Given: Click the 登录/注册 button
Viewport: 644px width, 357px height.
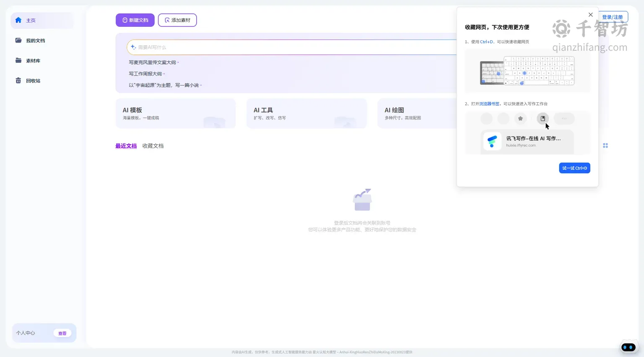Looking at the screenshot, I should 613,17.
